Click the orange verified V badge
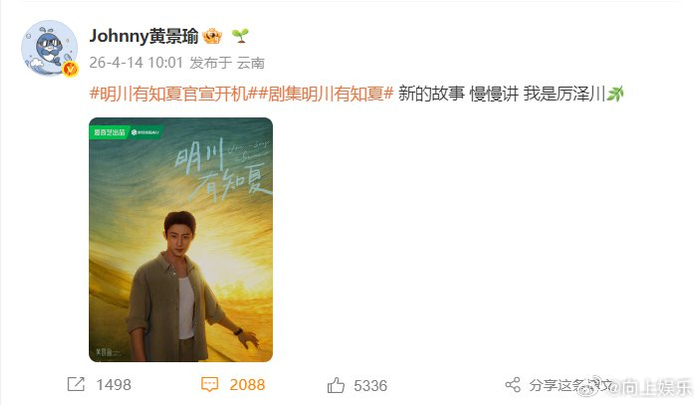This screenshot has width=700, height=405. coord(70,69)
